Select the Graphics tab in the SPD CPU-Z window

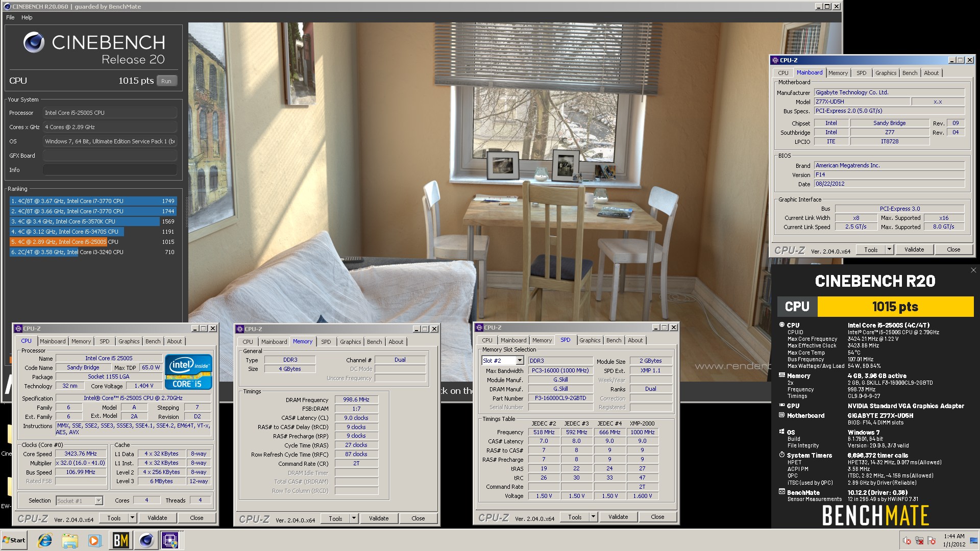pos(590,340)
